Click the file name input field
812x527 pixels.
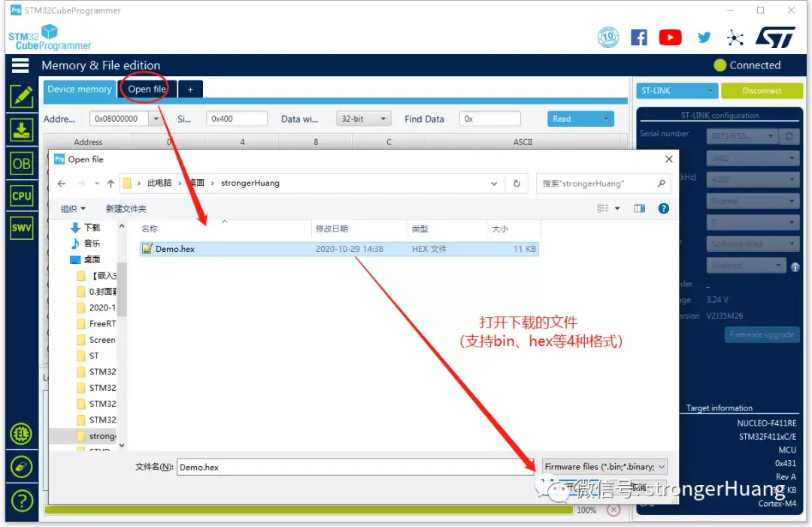click(356, 467)
